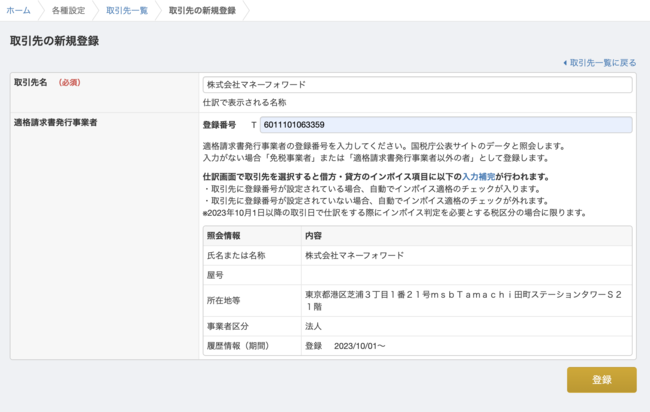Click the arrow icon beside 取引先一覧に戻る
Viewport: 650px width, 412px height.
pos(565,63)
